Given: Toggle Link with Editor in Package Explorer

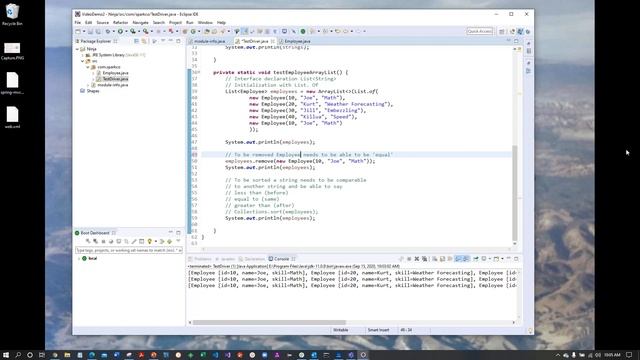Looking at the screenshot, I should 144,41.
